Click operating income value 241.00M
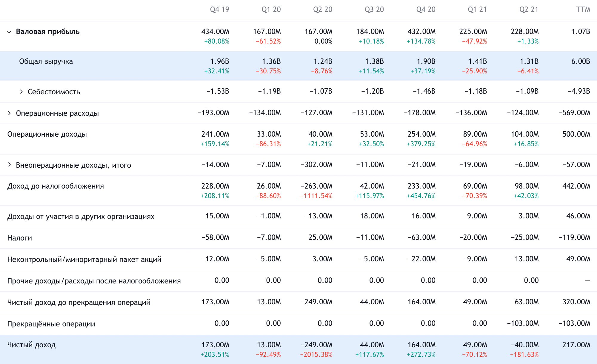 (215, 134)
